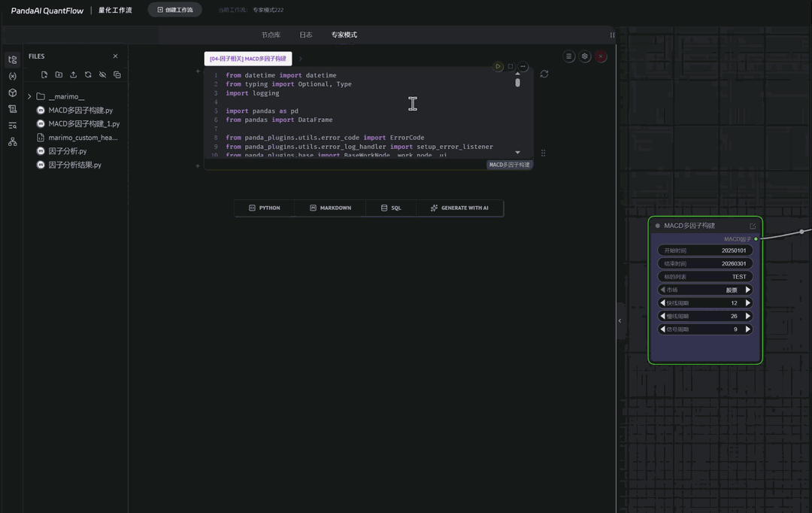Edit the 标的列表 field value TEST
The height and width of the screenshot is (513, 812).
pyautogui.click(x=704, y=277)
